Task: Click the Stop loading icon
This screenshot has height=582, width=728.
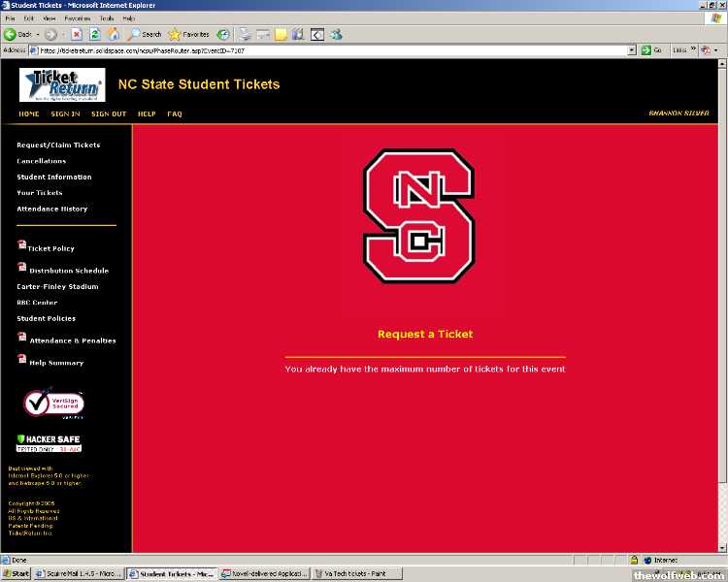Action: click(x=76, y=34)
